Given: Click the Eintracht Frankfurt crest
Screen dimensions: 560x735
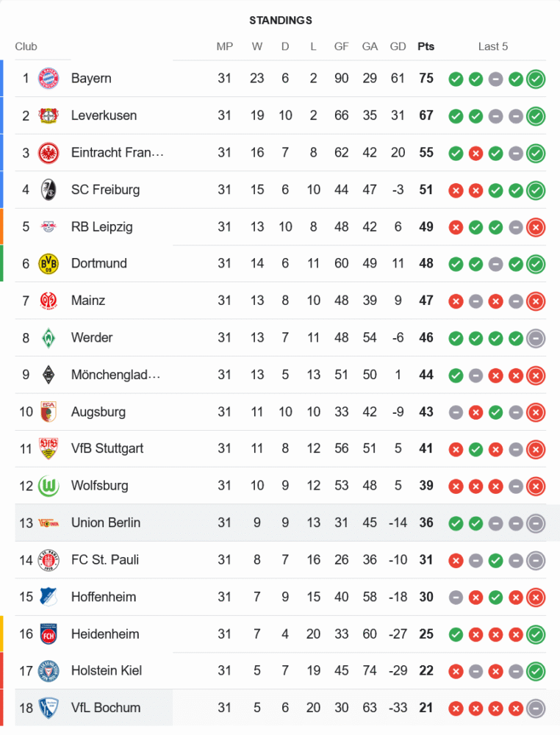Looking at the screenshot, I should coord(49,153).
